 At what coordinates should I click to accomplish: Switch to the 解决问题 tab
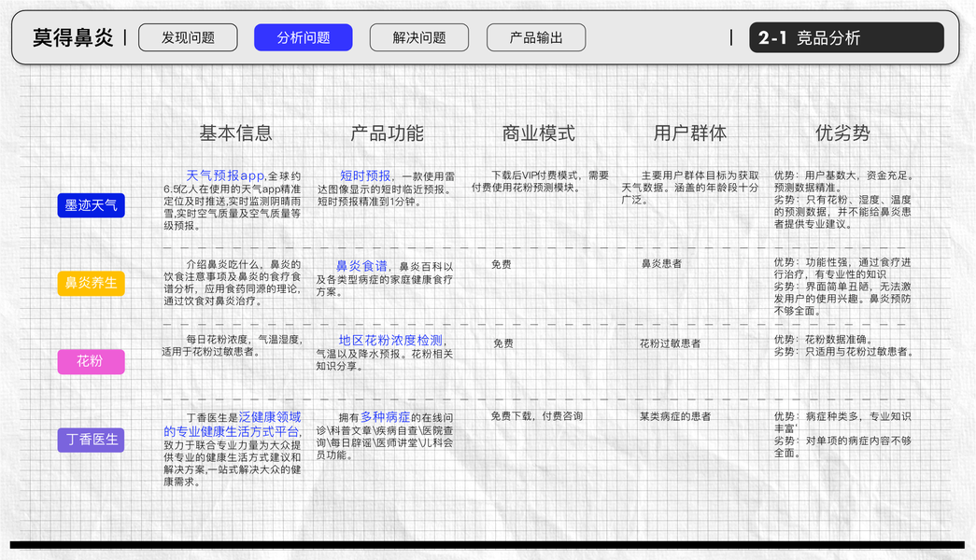(419, 37)
